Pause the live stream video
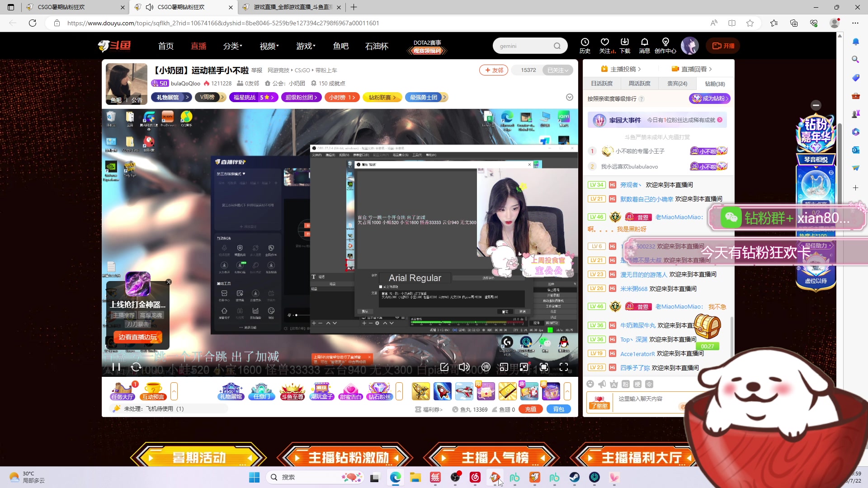 click(x=116, y=367)
